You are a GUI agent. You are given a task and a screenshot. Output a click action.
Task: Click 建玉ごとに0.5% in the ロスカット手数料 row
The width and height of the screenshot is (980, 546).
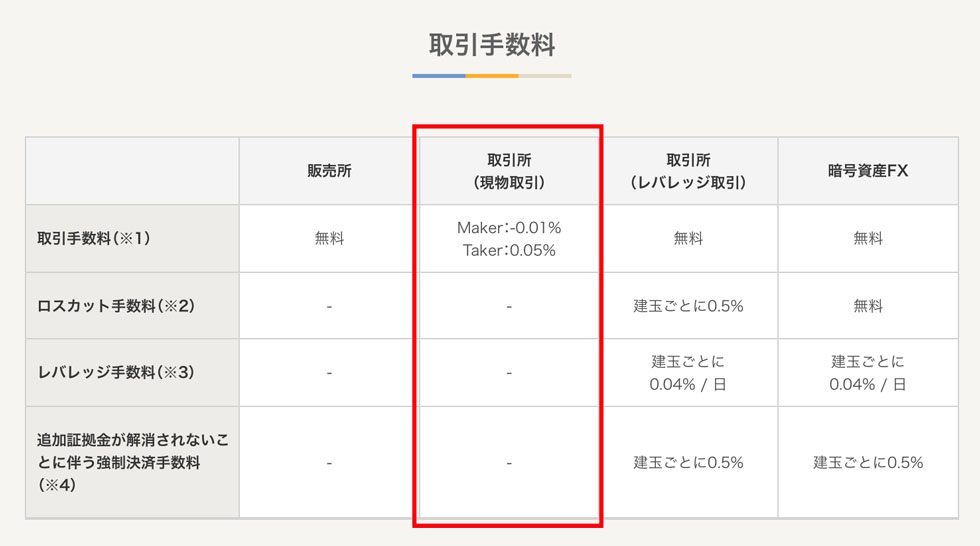(x=688, y=306)
